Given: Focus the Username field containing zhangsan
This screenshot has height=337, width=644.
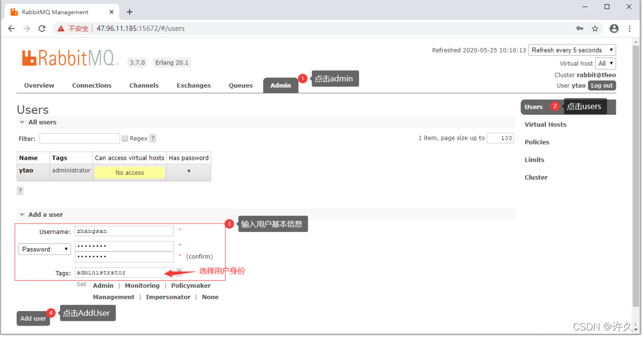Looking at the screenshot, I should click(124, 232).
